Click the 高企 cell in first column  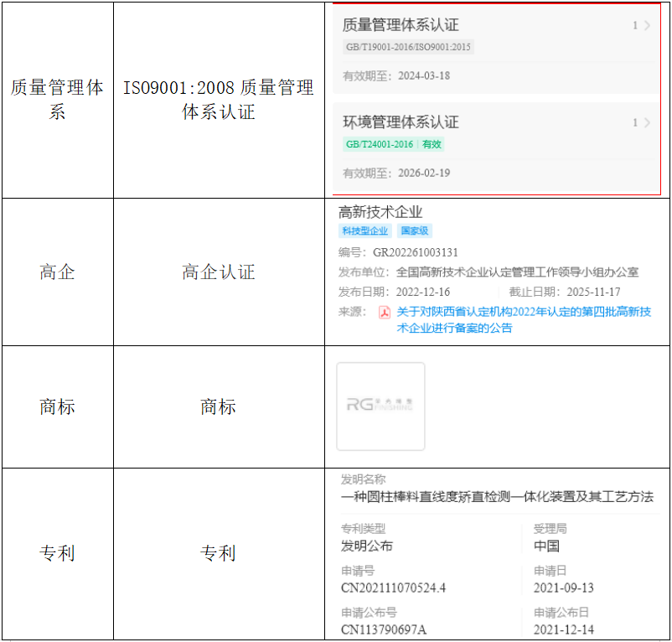tap(57, 272)
